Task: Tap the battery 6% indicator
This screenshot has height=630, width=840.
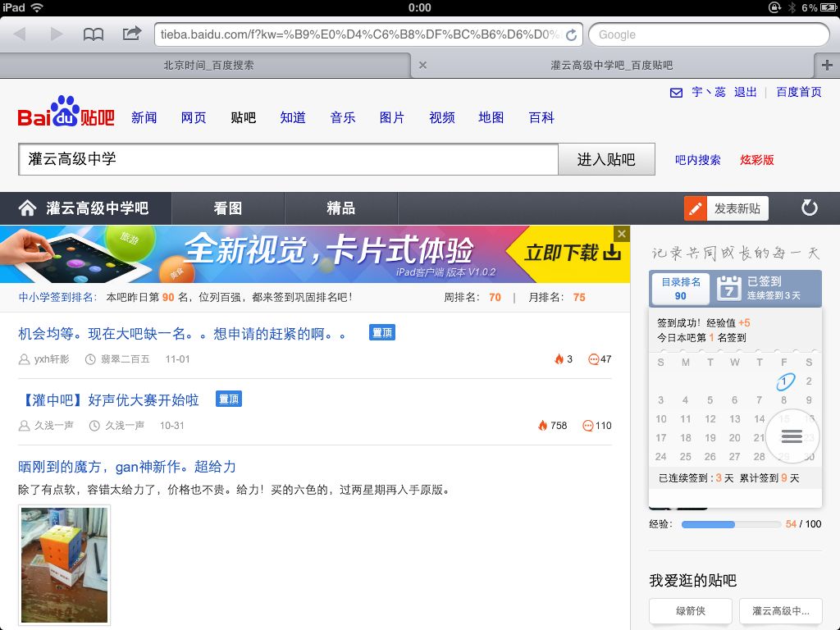Action: [818, 7]
